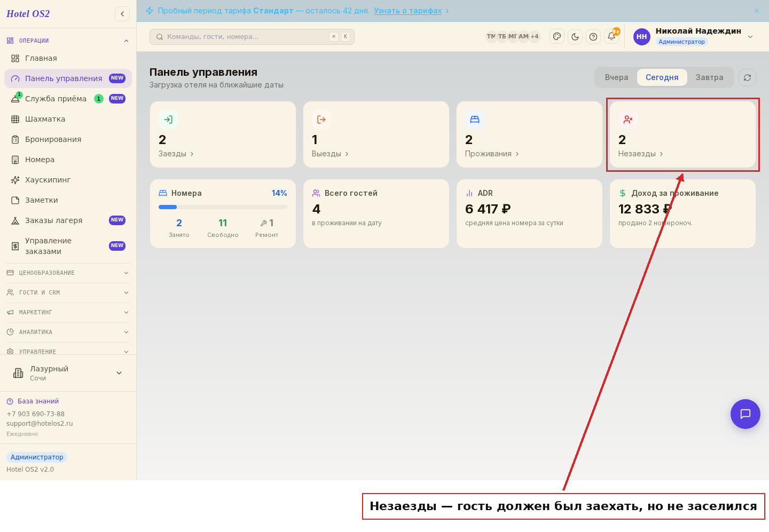
Task: Click the Администратор role badge at sidebar bottom
Action: pyautogui.click(x=37, y=457)
